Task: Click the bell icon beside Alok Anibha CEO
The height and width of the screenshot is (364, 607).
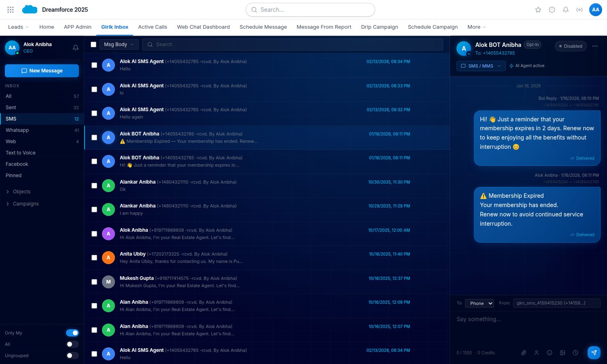Action: coord(76,48)
